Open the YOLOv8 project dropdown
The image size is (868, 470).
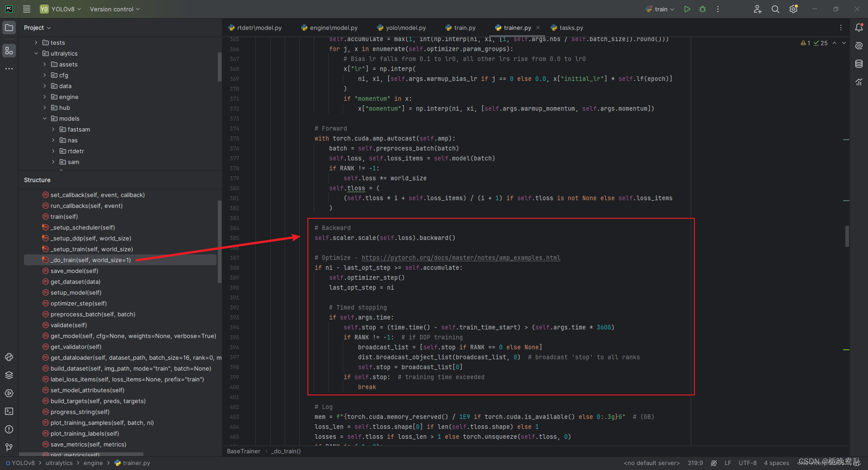pos(61,9)
